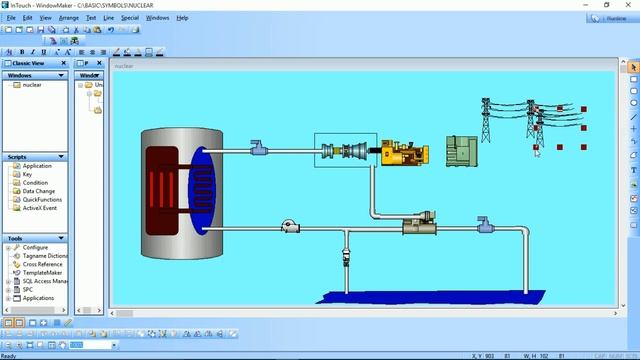Collapse the Windows panel section
This screenshot has width=640, height=360.
point(61,76)
